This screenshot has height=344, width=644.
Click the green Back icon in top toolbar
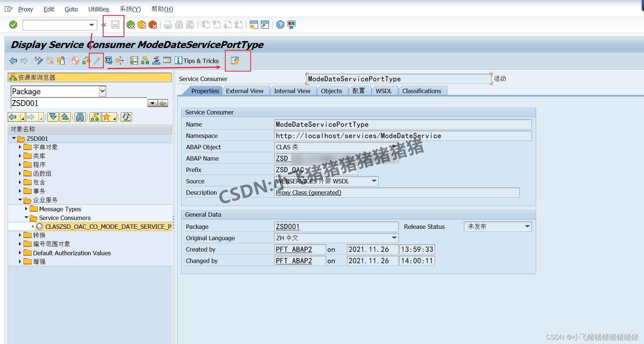[x=131, y=25]
